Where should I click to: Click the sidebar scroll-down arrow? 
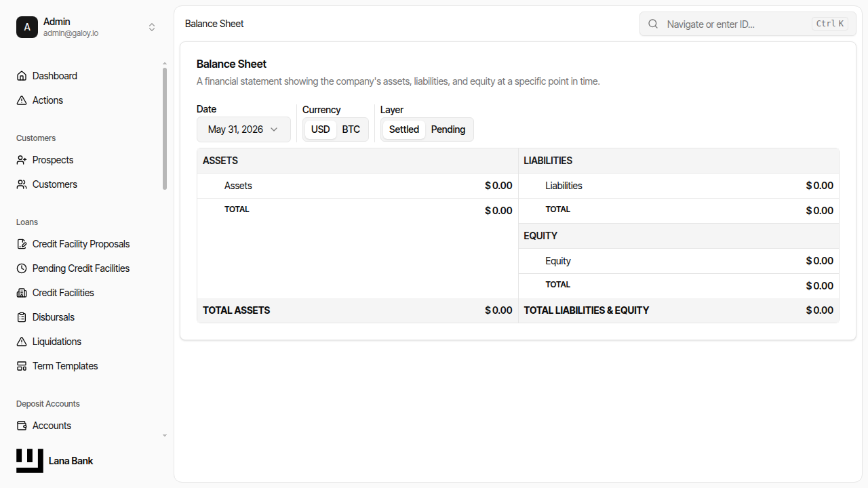164,436
